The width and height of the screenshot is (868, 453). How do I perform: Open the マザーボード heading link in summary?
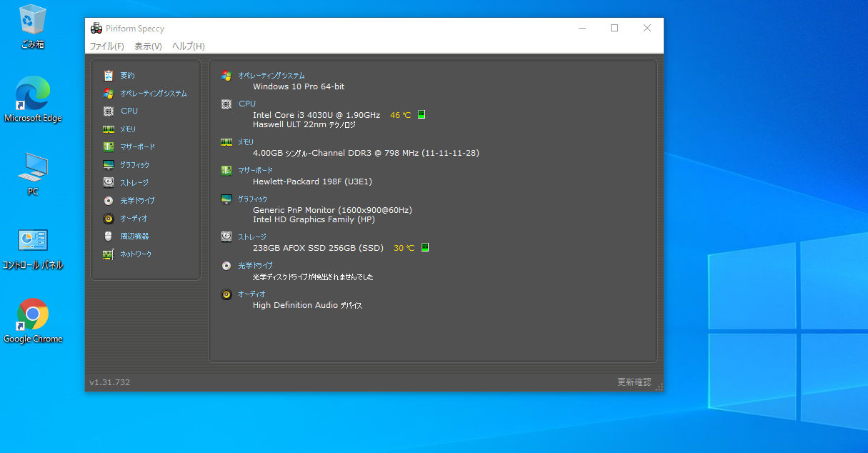click(x=255, y=170)
